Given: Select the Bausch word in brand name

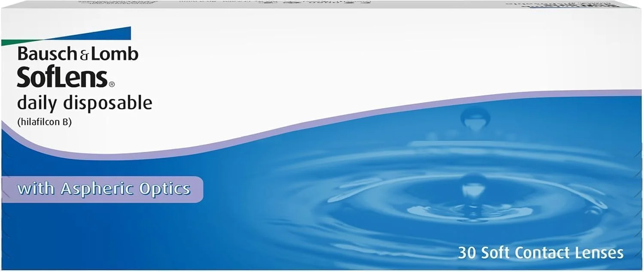Looking at the screenshot, I should [x=46, y=54].
